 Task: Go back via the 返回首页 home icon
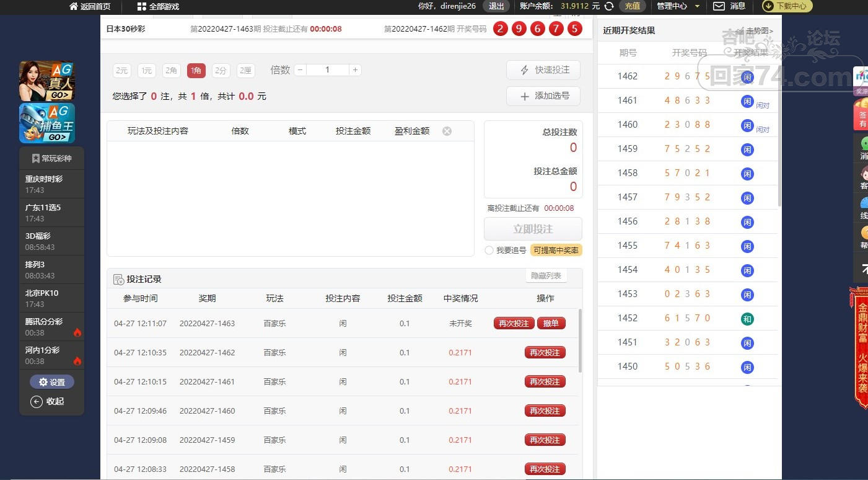point(74,6)
